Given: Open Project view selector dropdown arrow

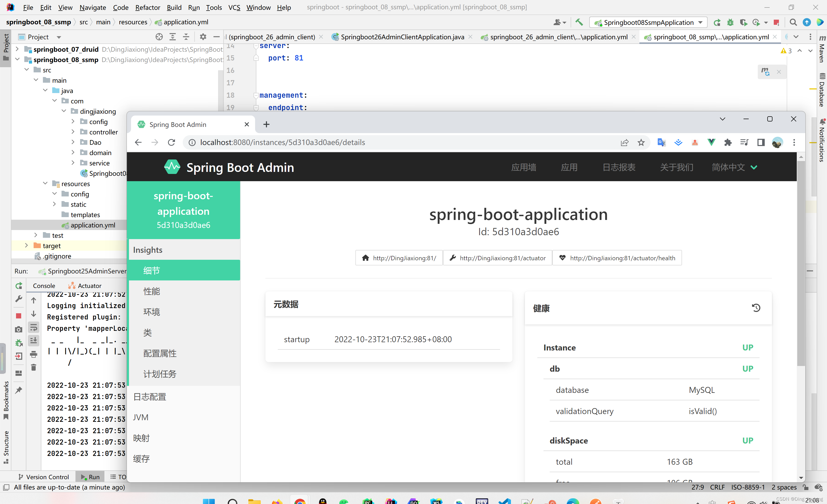Looking at the screenshot, I should pos(59,37).
